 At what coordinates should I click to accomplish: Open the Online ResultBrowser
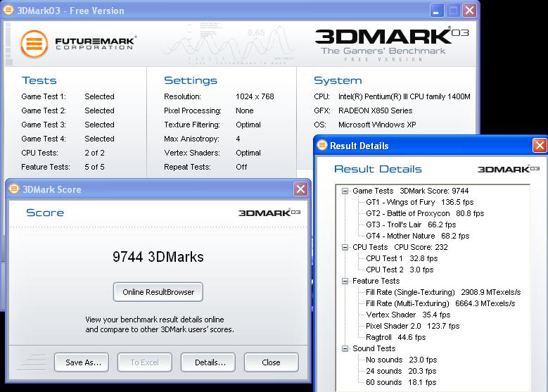pyautogui.click(x=158, y=292)
